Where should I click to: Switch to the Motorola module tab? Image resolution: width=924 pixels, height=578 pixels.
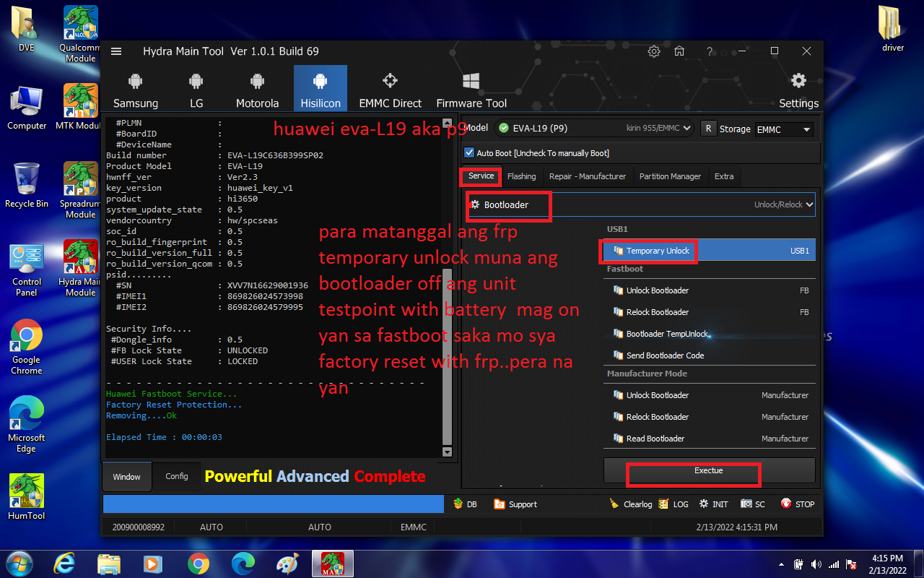(257, 89)
